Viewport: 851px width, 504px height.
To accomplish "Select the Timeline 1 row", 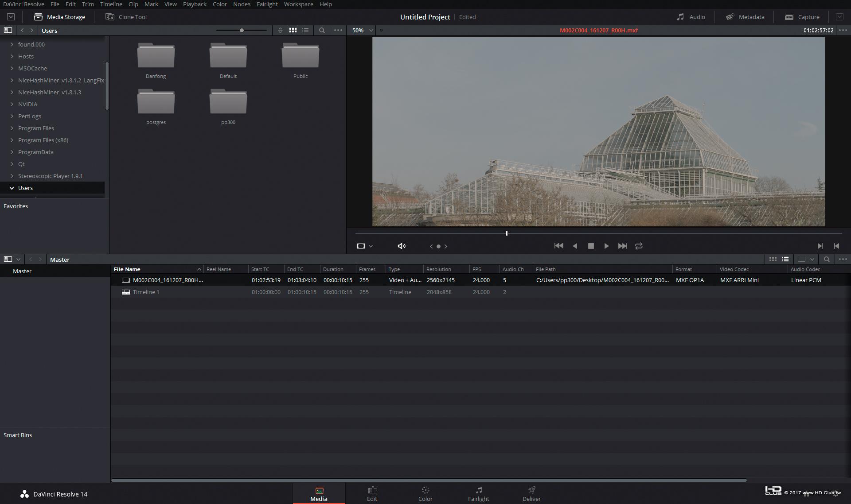I will point(146,292).
